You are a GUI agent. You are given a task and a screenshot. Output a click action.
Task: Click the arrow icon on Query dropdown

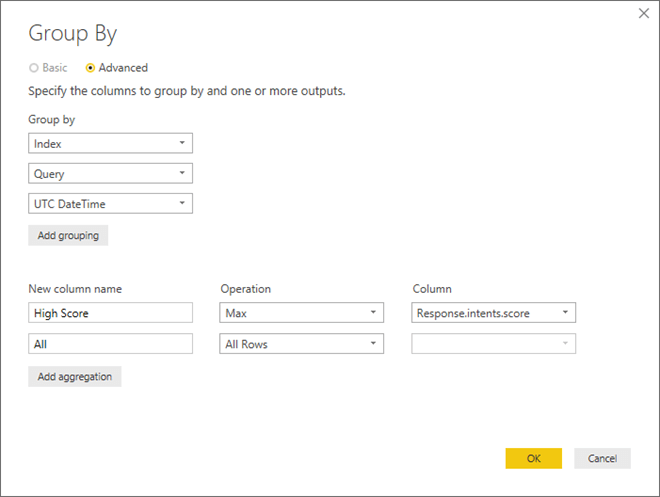[x=181, y=173]
